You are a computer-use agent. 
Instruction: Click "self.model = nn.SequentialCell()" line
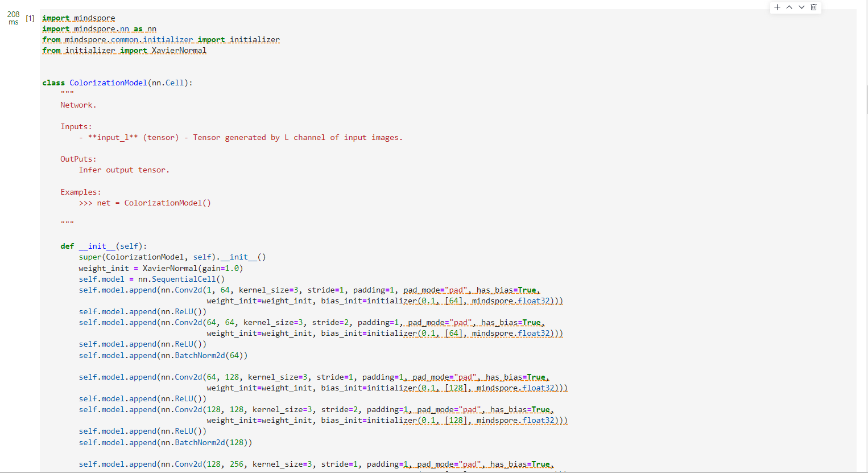tap(152, 279)
